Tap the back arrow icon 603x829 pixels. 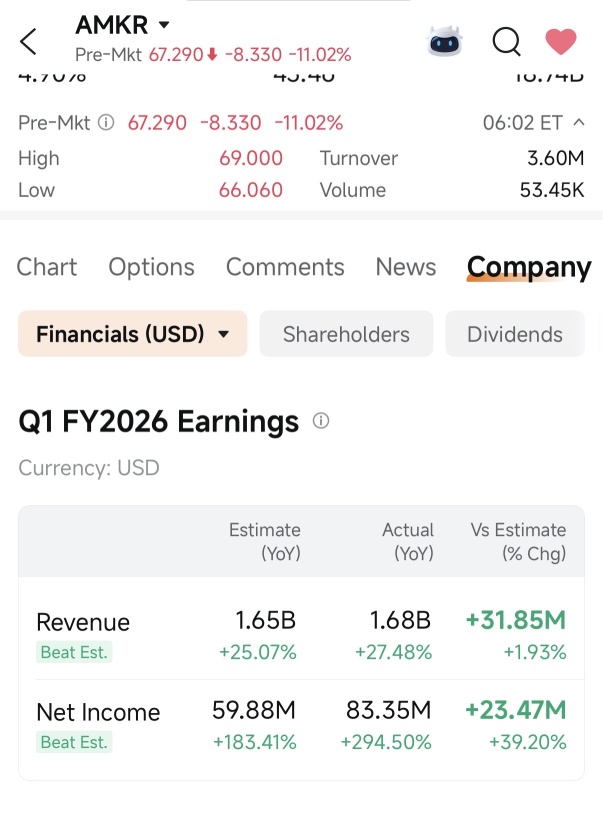coord(28,41)
